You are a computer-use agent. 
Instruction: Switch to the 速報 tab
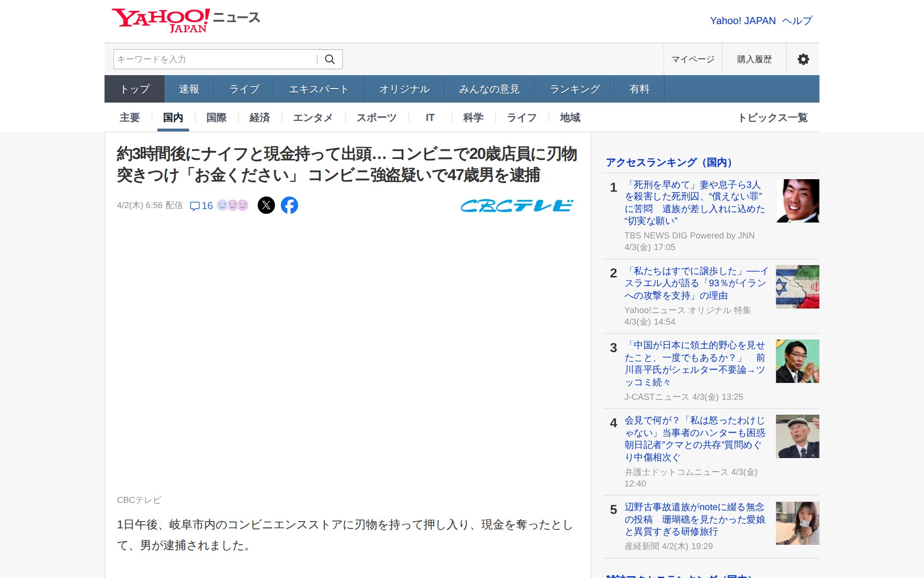tap(189, 89)
